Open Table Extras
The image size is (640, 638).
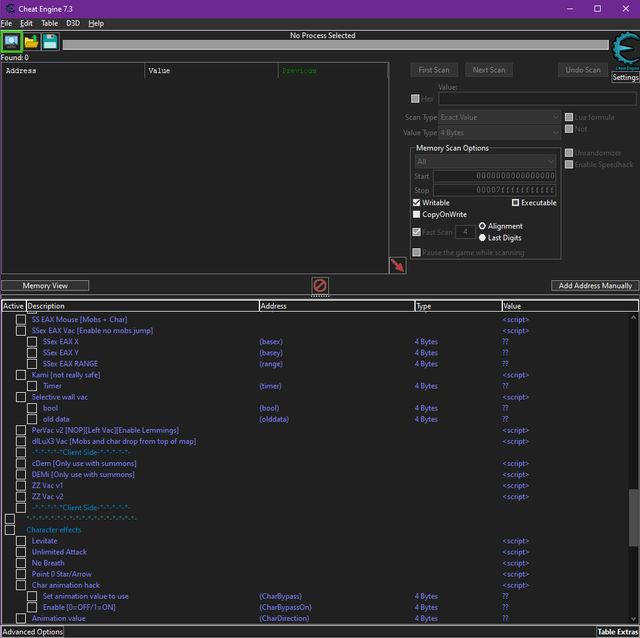click(x=618, y=632)
